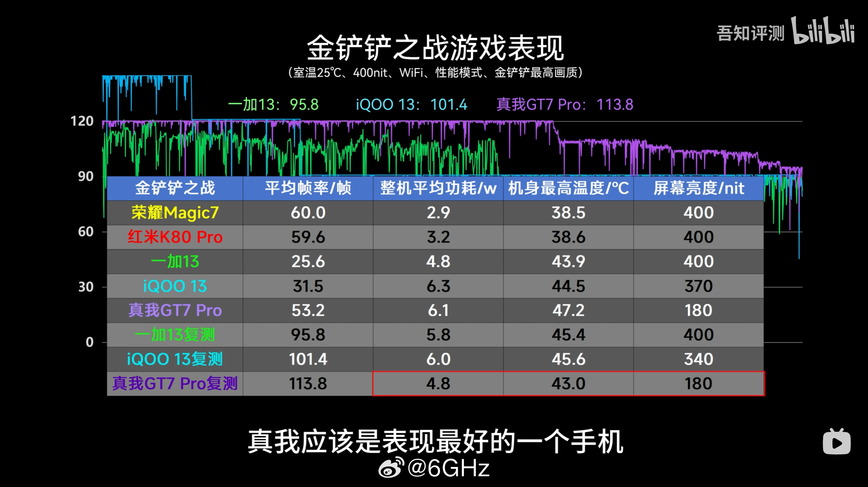The width and height of the screenshot is (868, 487).
Task: Click the column header 屏幕亮度/nit
Action: [699, 188]
